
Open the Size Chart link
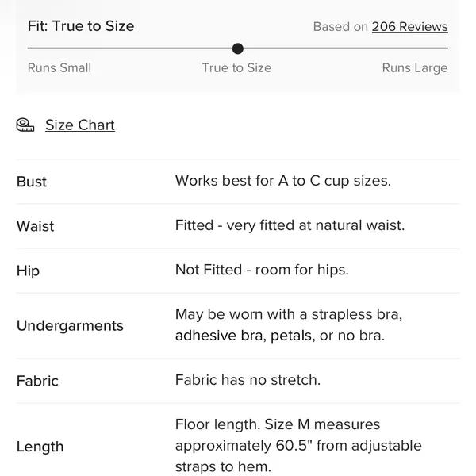(80, 125)
